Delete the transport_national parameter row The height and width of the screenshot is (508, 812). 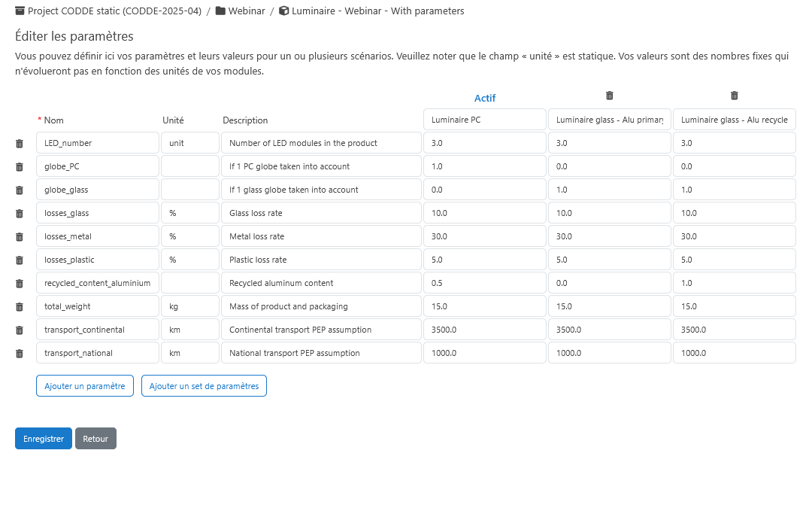coord(19,354)
